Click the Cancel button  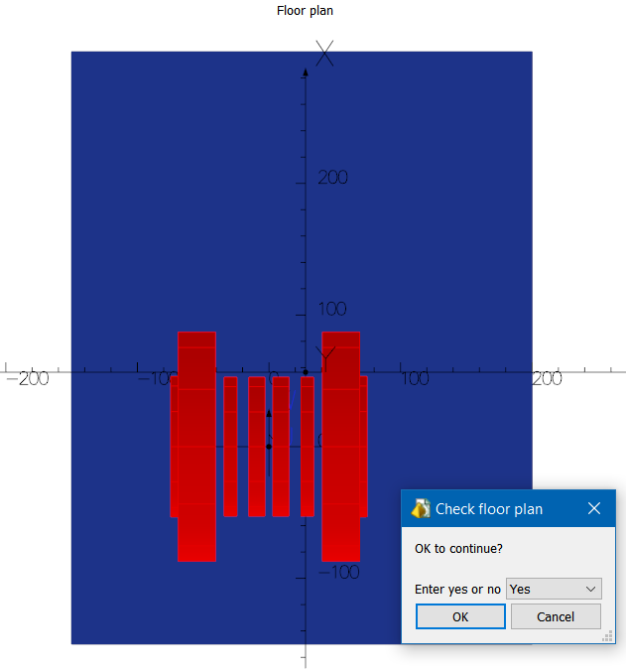coord(556,616)
